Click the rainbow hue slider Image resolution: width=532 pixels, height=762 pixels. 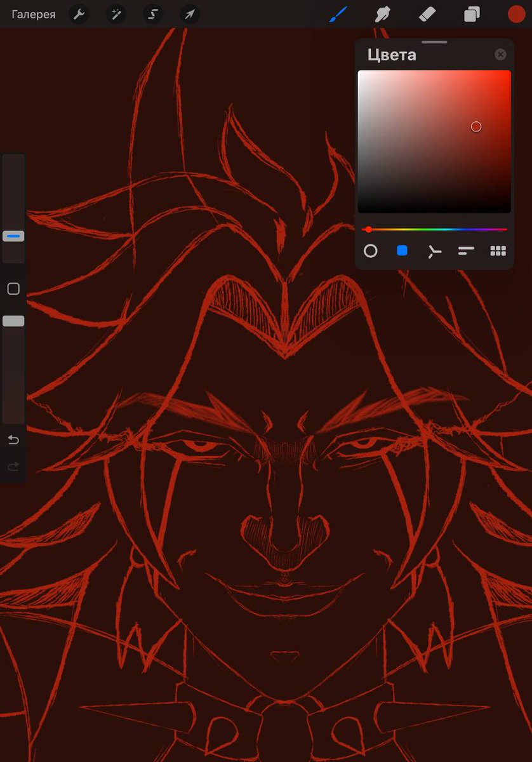tap(434, 229)
